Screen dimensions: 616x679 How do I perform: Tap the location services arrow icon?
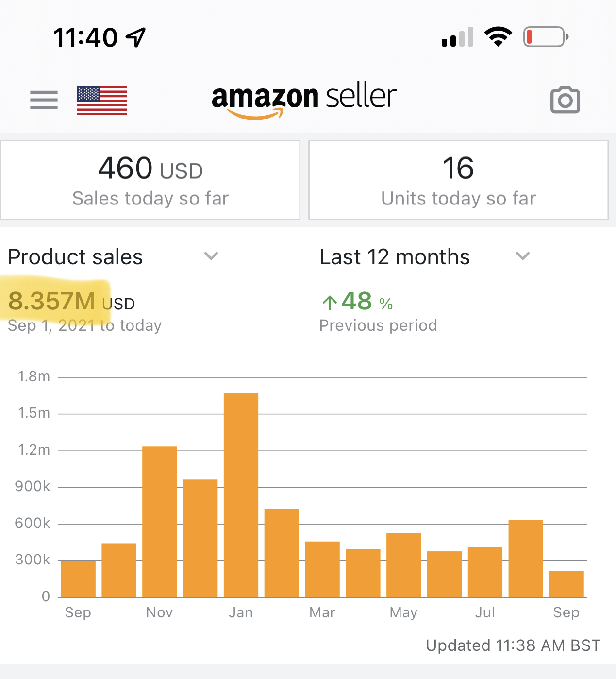(136, 36)
